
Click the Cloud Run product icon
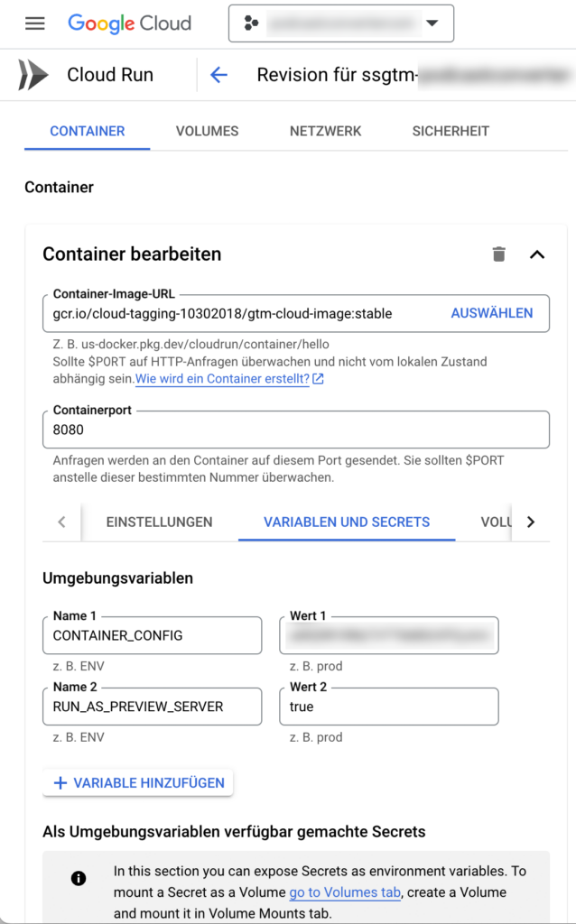pos(33,75)
